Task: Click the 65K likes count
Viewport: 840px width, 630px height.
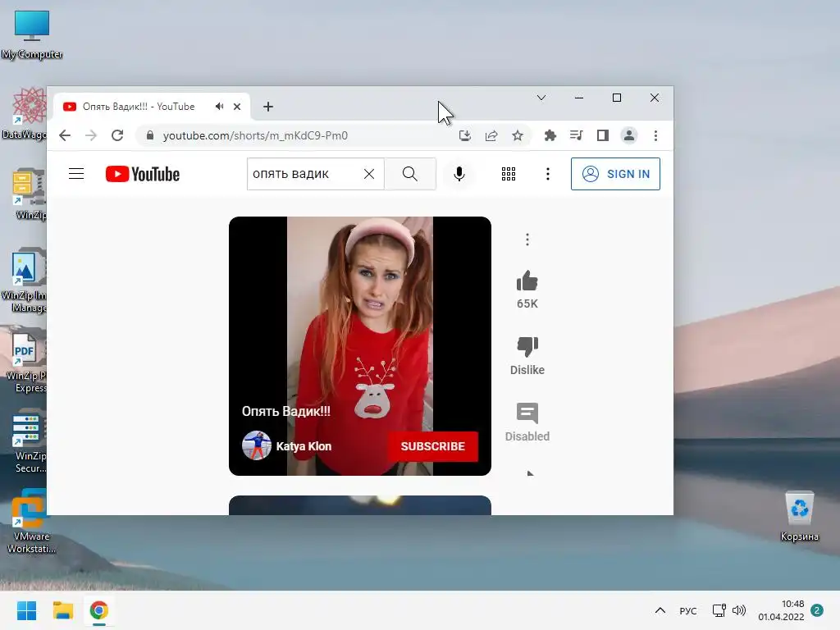Action: click(x=527, y=304)
